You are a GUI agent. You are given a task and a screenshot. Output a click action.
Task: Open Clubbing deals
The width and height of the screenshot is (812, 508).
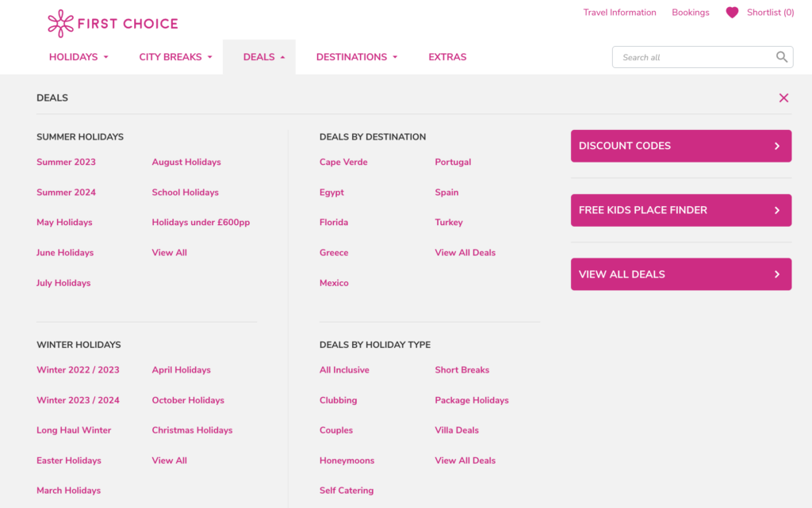click(338, 400)
